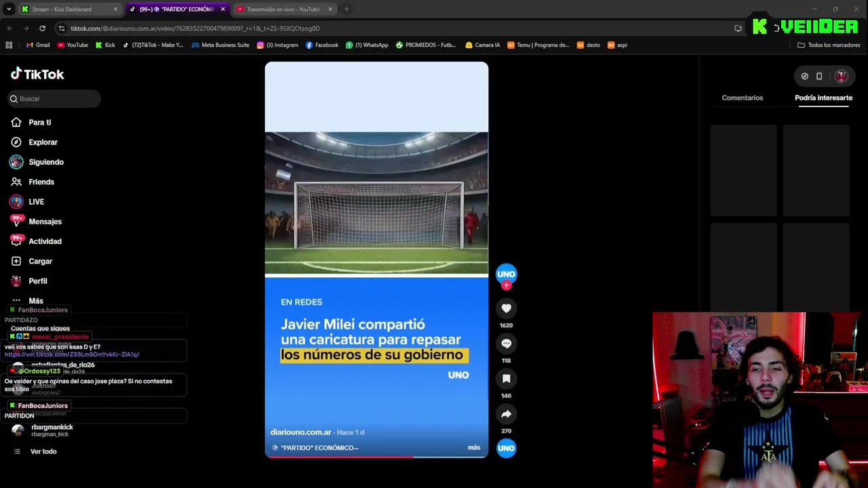Expand description with 'más' link

tap(473, 447)
